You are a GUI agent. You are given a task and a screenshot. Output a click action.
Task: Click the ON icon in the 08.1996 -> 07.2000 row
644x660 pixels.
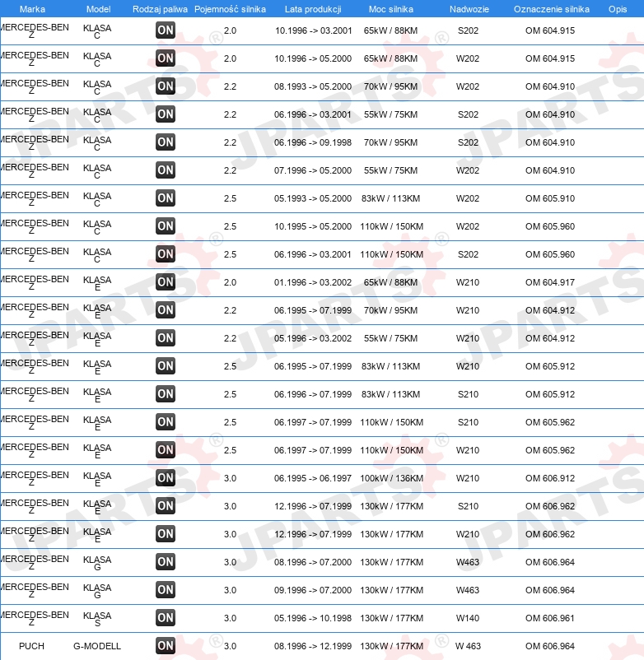[165, 562]
